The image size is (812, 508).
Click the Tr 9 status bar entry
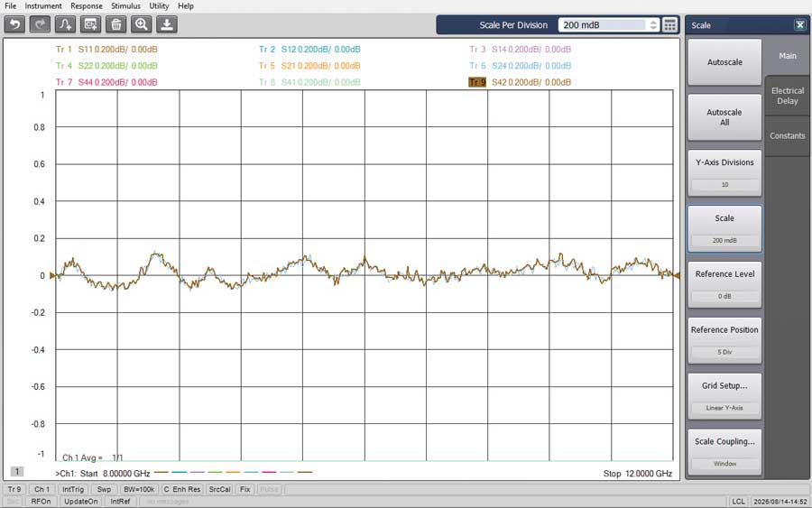(14, 489)
